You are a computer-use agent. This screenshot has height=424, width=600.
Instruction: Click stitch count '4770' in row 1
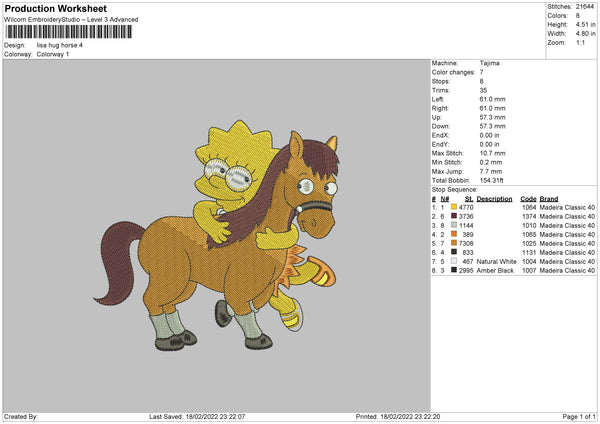click(x=466, y=207)
